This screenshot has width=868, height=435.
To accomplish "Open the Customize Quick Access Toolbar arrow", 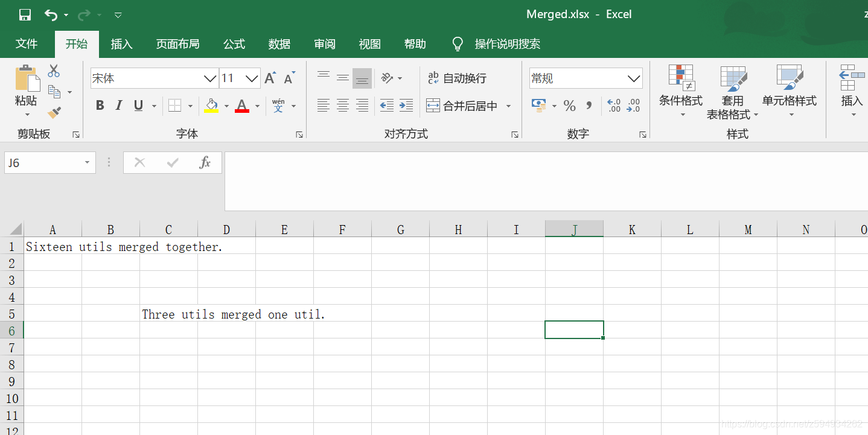I will [118, 14].
